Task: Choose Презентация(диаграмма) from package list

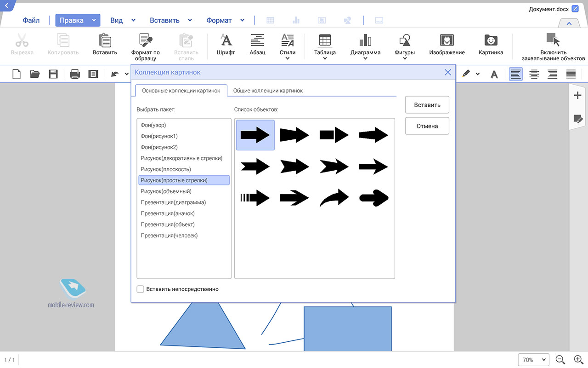Action: pos(173,202)
